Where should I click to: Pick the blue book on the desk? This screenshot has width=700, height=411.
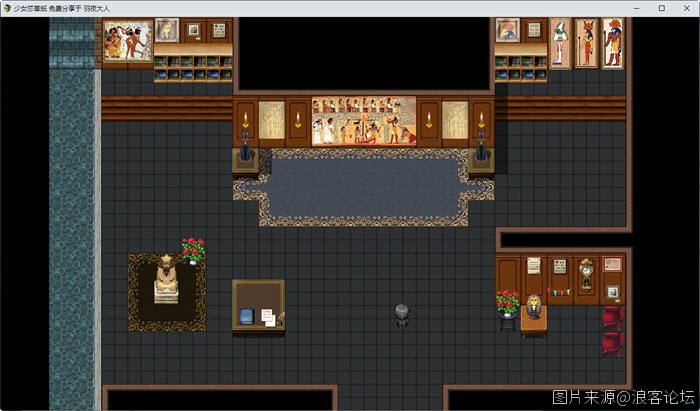coord(246,316)
